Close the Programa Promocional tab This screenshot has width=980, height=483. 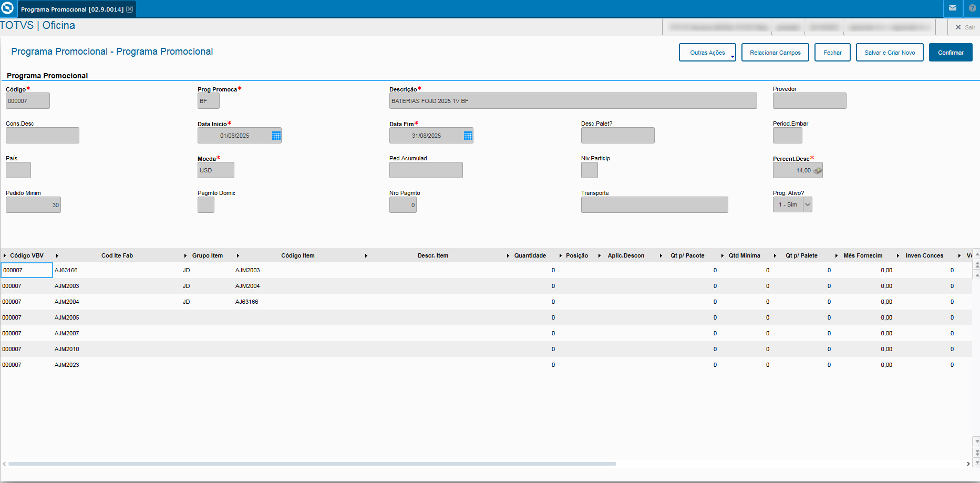(x=130, y=9)
